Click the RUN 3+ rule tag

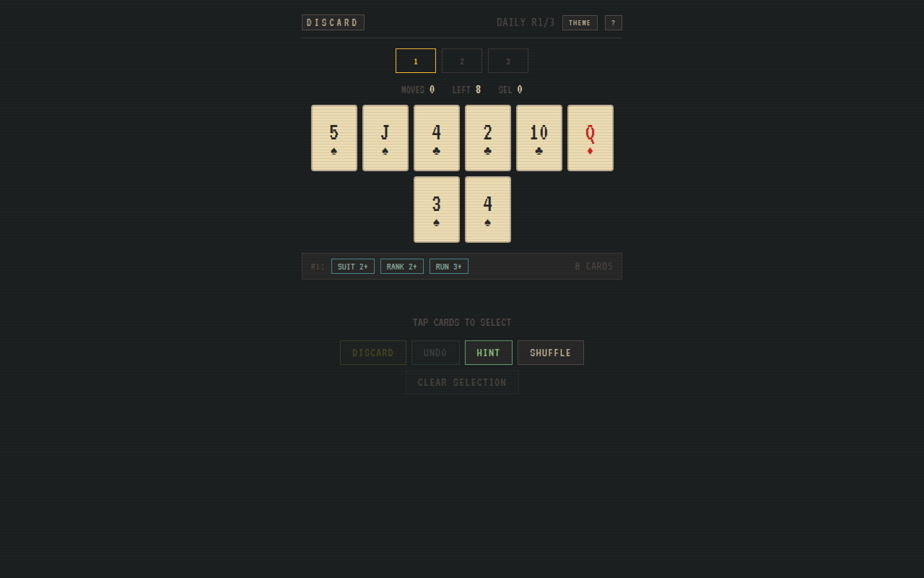pos(448,267)
